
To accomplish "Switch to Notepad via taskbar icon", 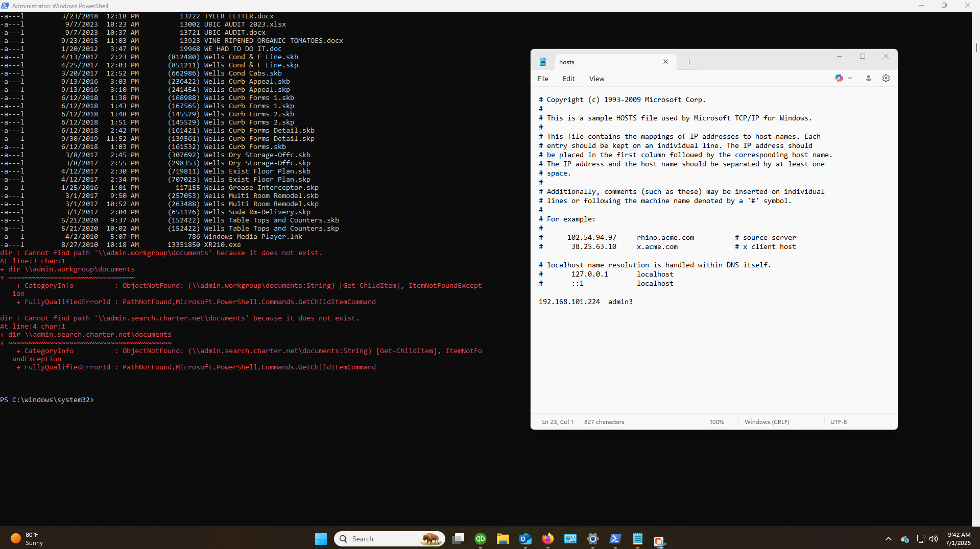I will pos(638,539).
